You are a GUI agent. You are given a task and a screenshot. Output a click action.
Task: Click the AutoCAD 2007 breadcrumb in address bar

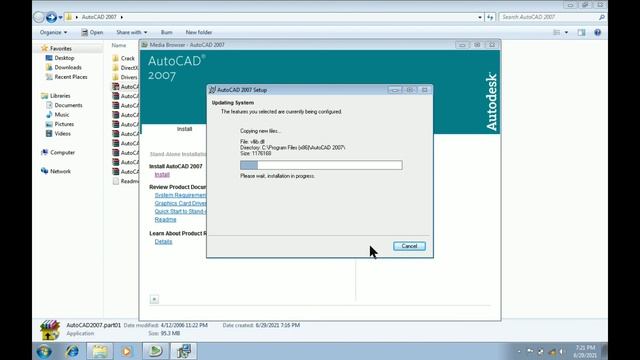click(x=99, y=17)
